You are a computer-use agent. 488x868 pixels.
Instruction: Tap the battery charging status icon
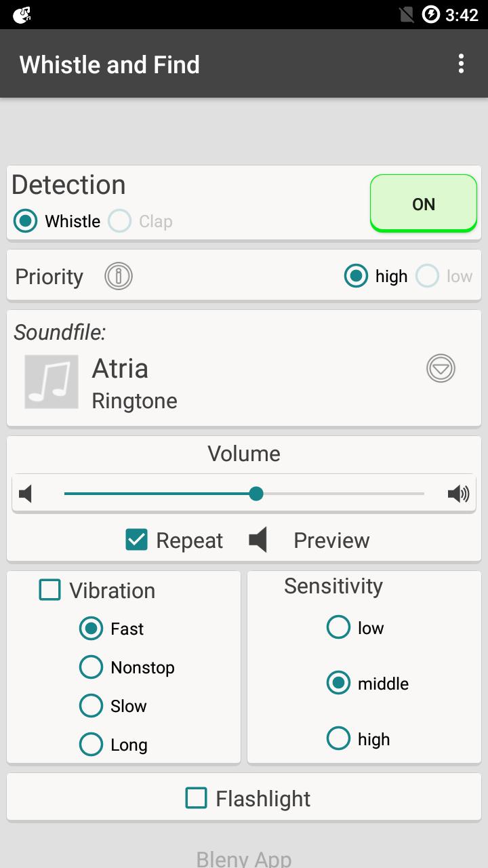(x=431, y=14)
